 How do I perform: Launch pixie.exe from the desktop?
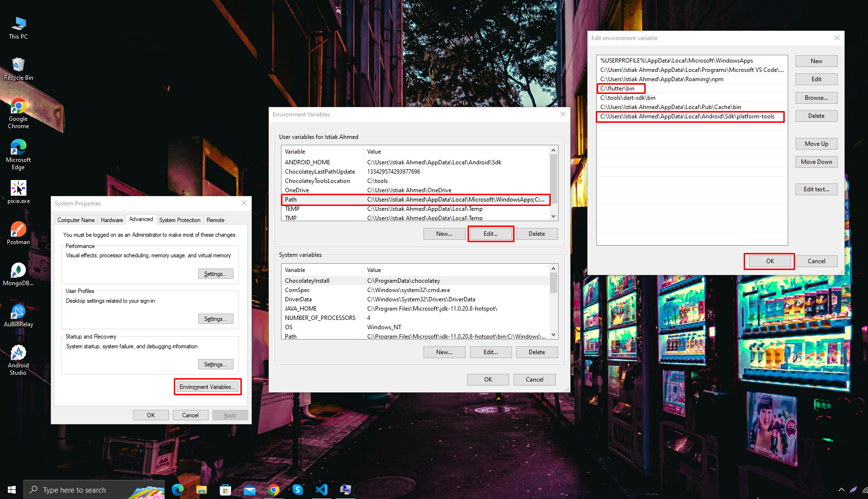tap(18, 191)
